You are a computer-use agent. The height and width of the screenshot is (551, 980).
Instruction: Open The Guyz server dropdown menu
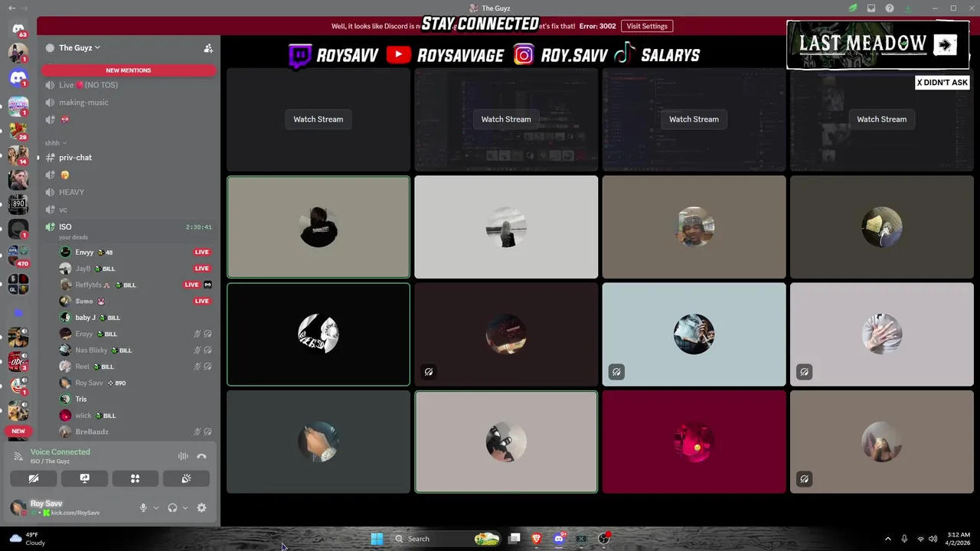80,47
